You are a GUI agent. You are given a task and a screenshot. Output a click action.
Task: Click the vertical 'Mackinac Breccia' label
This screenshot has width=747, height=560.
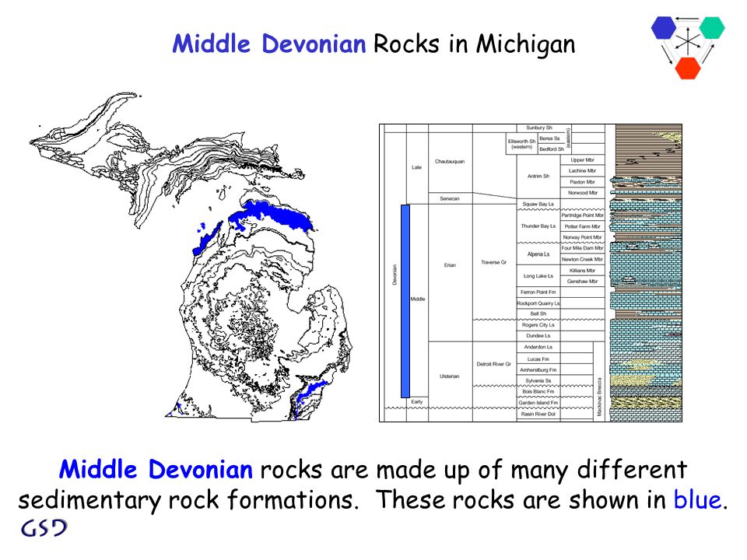click(600, 397)
